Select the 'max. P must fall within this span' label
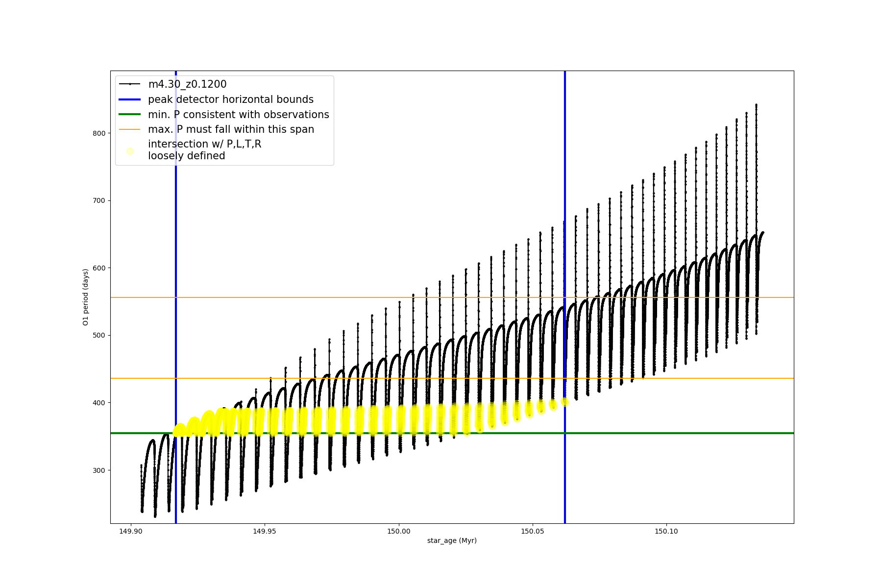The image size is (882, 588). coord(231,129)
